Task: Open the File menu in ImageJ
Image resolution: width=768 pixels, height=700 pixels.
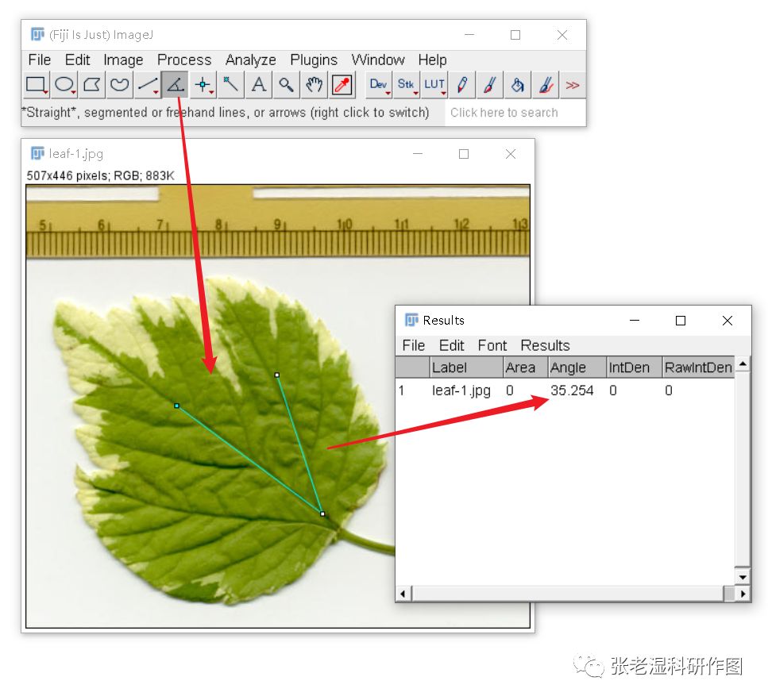Action: coord(39,60)
